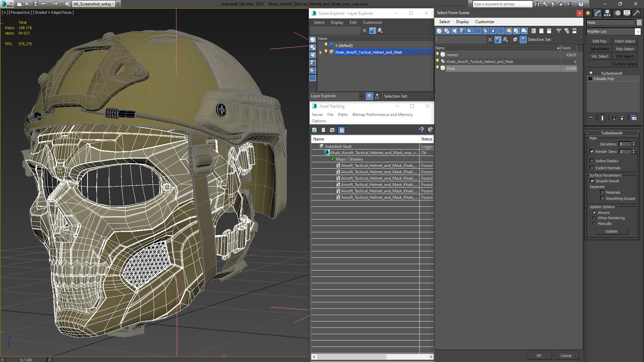
Task: Expand the Khaki_Airsoft_Tactical_Helmet_and_Mask layer
Action: pyautogui.click(x=321, y=52)
